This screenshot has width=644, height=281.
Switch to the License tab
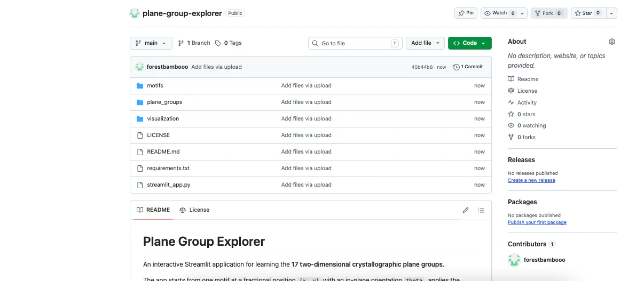194,210
